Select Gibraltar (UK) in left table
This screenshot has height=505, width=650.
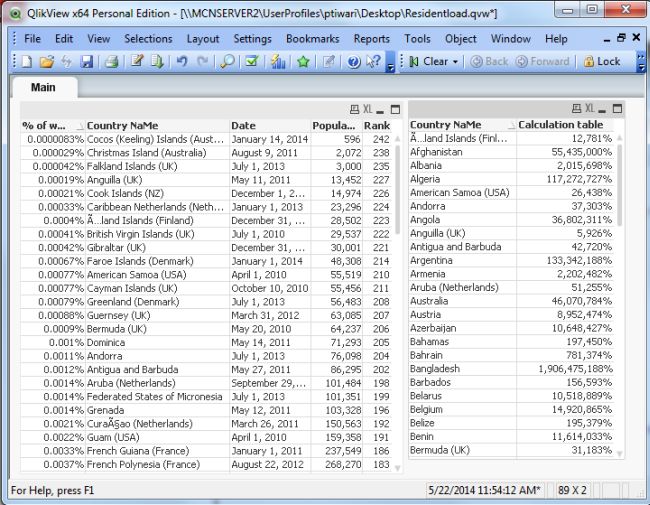click(x=116, y=248)
